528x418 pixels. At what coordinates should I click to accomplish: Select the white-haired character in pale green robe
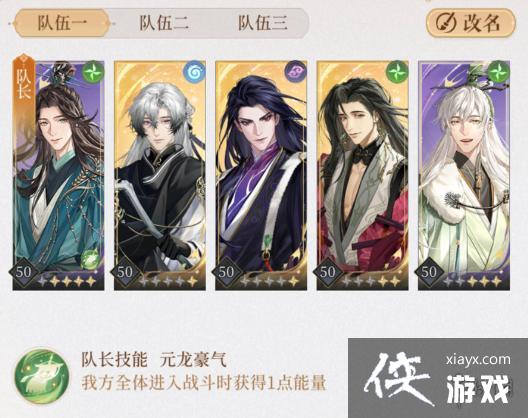pyautogui.click(x=464, y=175)
